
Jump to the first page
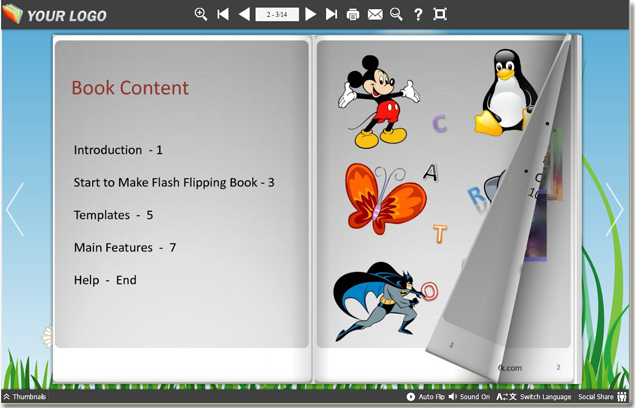pyautogui.click(x=223, y=14)
